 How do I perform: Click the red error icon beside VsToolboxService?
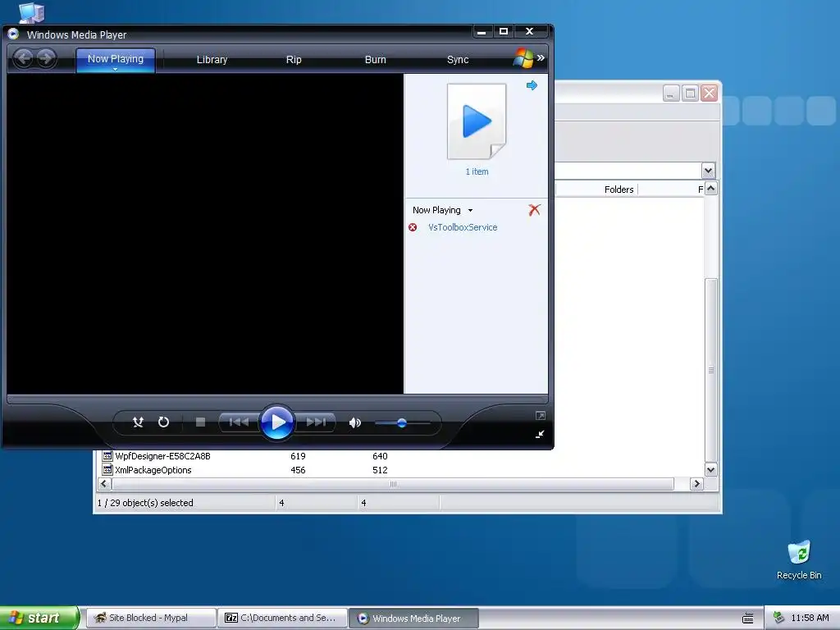[x=413, y=227]
